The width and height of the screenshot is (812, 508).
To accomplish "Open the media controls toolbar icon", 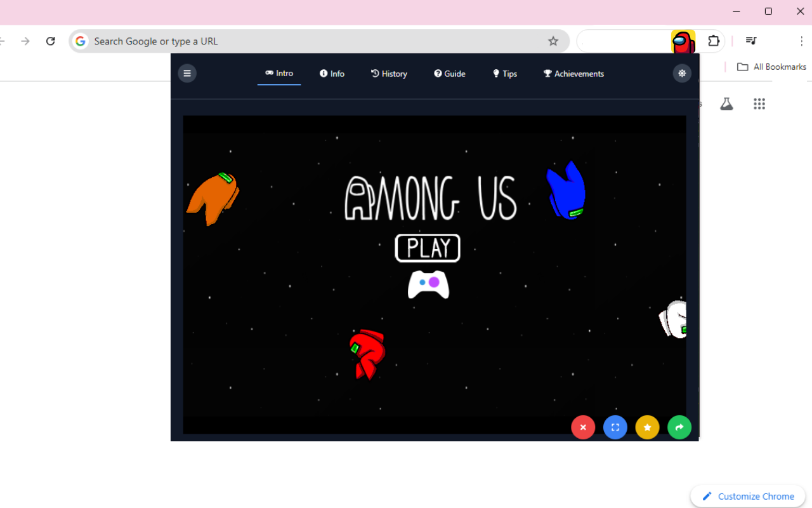I will (x=751, y=41).
